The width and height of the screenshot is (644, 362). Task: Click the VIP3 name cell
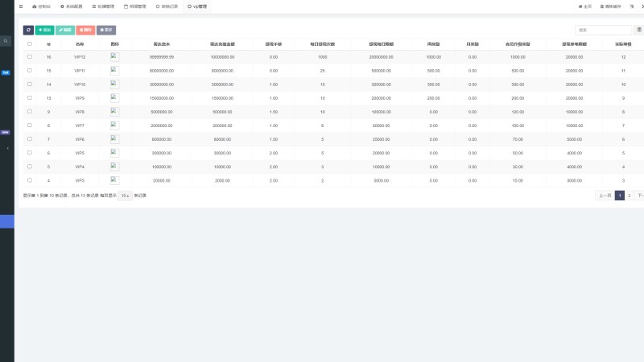click(x=80, y=180)
